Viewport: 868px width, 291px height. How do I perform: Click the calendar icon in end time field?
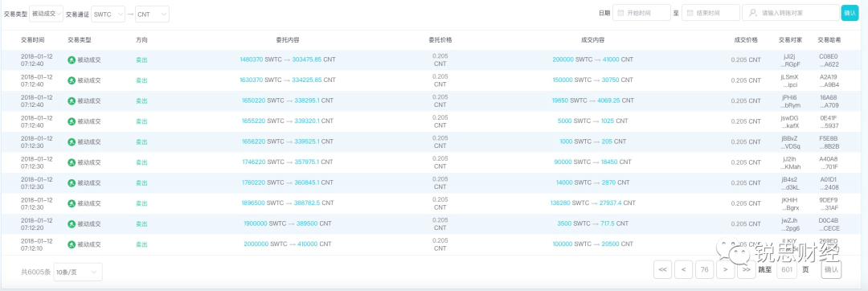coord(690,13)
